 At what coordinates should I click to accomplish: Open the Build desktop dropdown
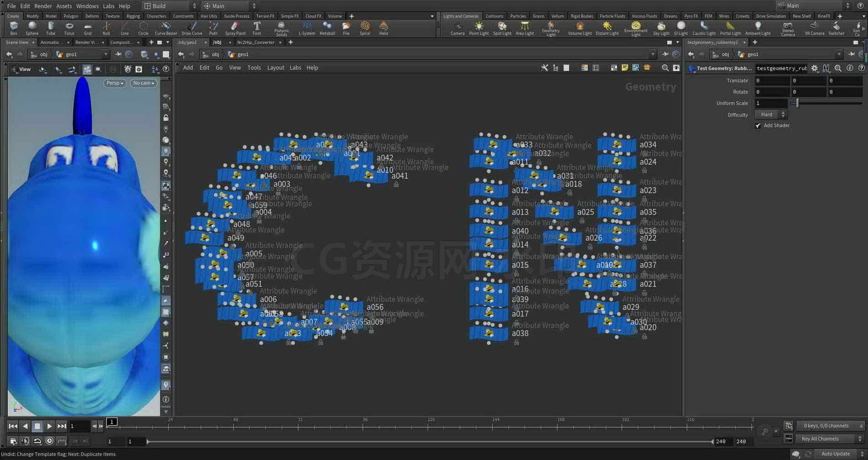tap(169, 6)
